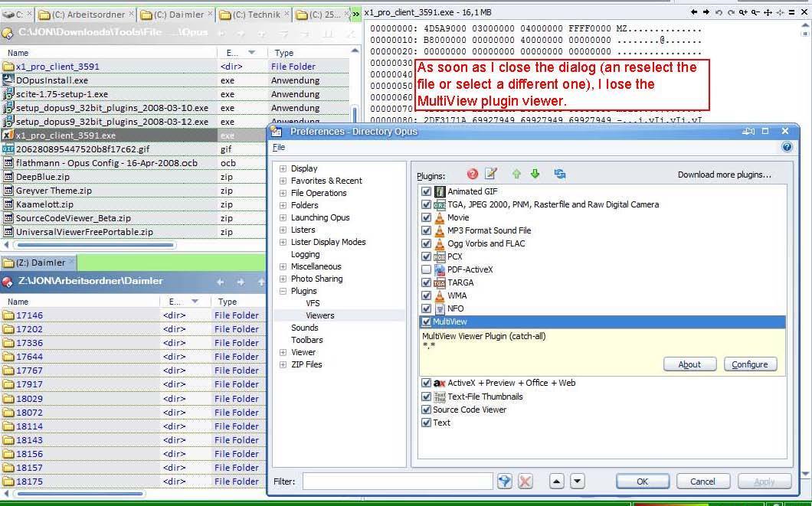Expand the File Operations tree node
The image size is (812, 506).
283,193
